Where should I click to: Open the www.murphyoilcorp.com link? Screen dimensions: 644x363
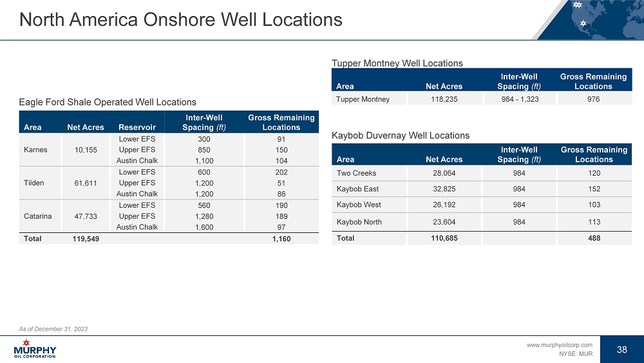coord(559,346)
